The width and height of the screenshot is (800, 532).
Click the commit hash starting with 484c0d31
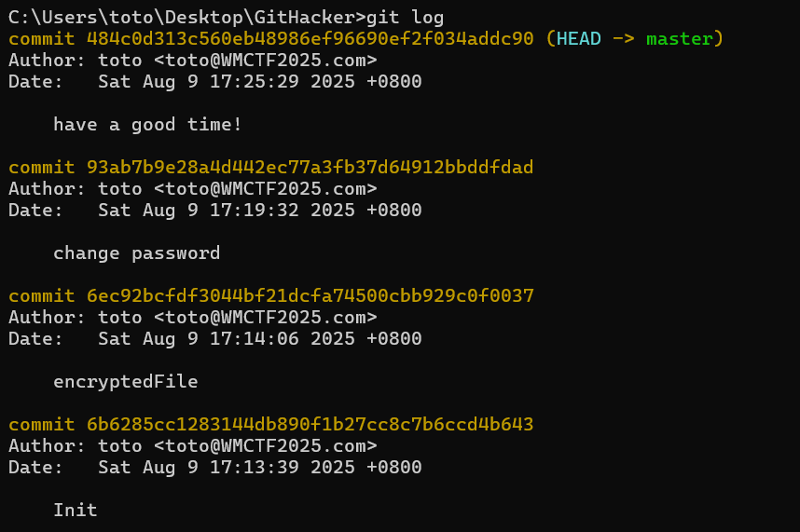310,39
